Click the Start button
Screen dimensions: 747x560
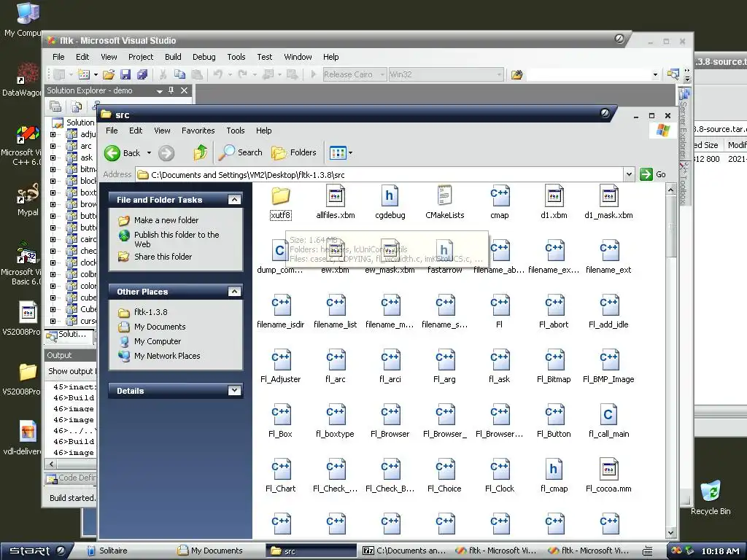[x=37, y=551]
